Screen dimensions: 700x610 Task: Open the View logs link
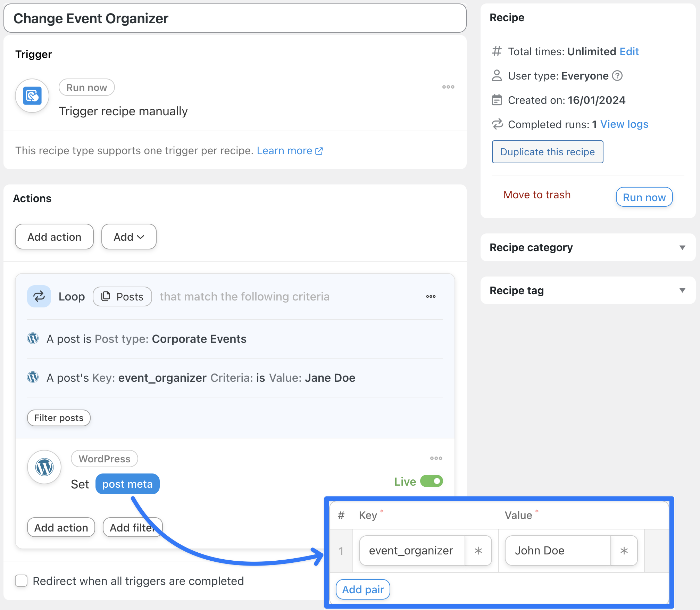point(624,124)
